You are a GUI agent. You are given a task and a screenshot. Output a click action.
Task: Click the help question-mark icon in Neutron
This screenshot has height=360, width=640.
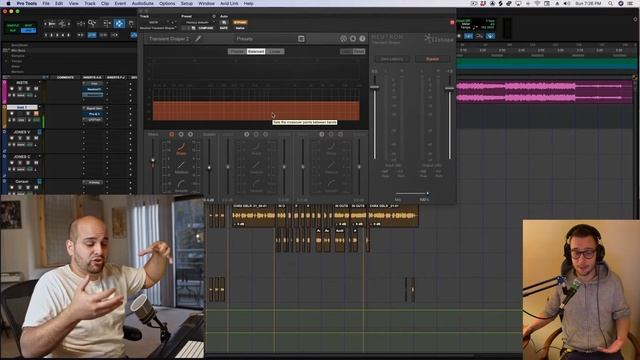(x=362, y=38)
